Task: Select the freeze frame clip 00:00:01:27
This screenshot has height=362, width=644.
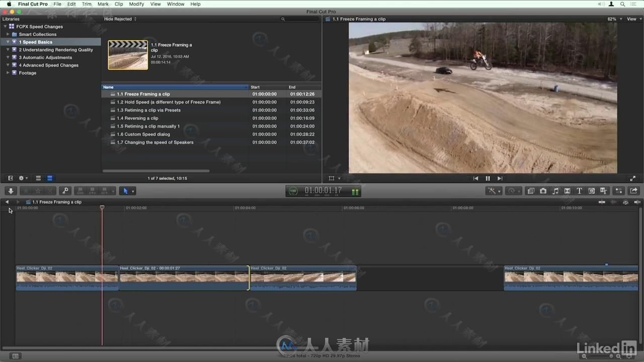Action: click(x=184, y=278)
